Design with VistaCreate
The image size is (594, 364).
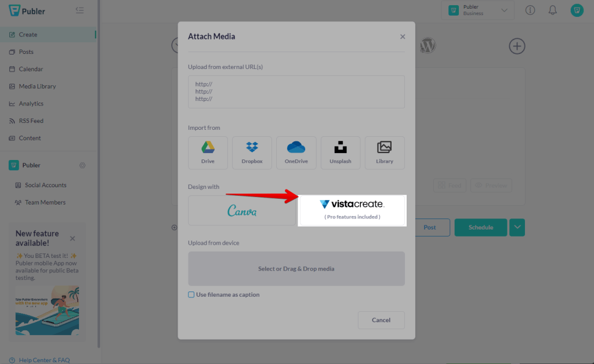point(352,210)
